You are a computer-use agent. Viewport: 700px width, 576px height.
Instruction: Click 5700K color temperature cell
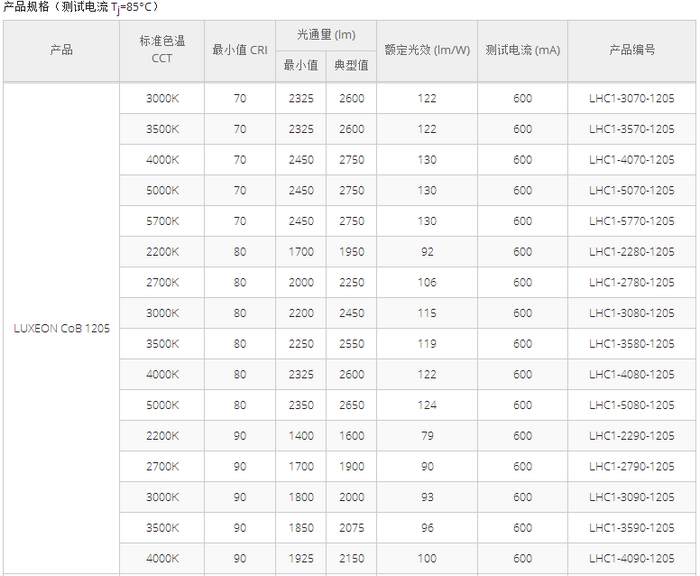click(x=162, y=221)
